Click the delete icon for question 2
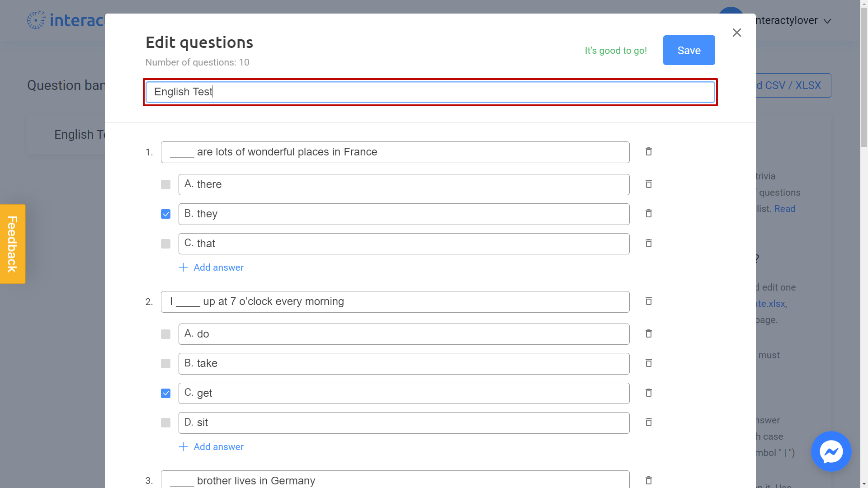The width and height of the screenshot is (868, 488). 649,301
